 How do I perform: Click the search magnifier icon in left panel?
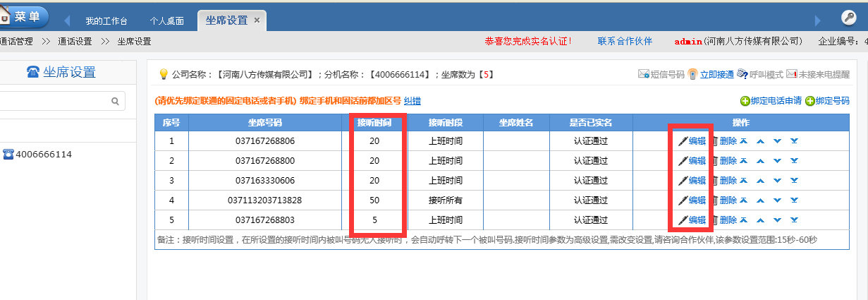115,102
